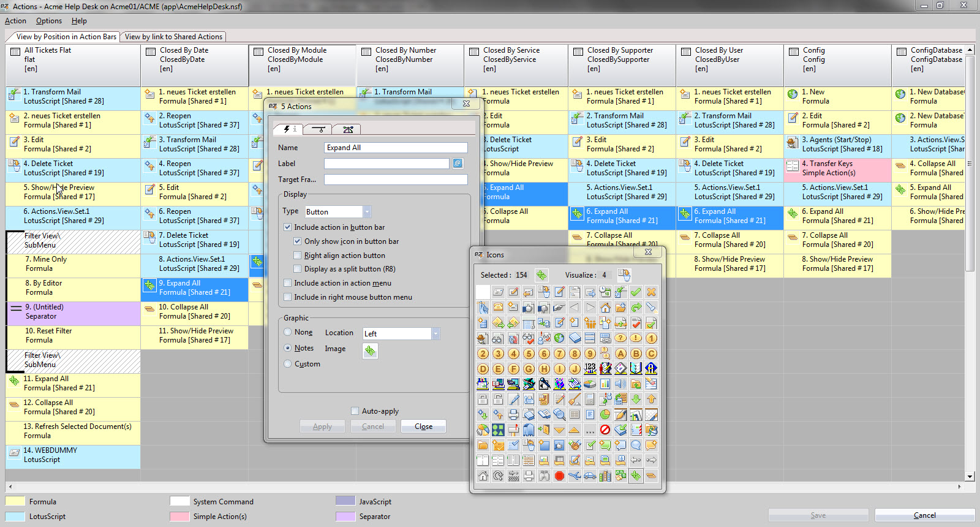The width and height of the screenshot is (980, 527).
Task: Click into the empty Label input field
Action: pyautogui.click(x=386, y=163)
